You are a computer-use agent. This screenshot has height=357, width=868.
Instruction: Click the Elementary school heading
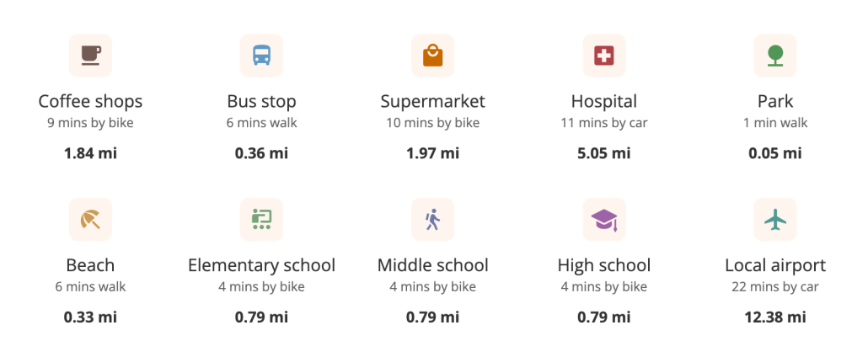[x=261, y=265]
